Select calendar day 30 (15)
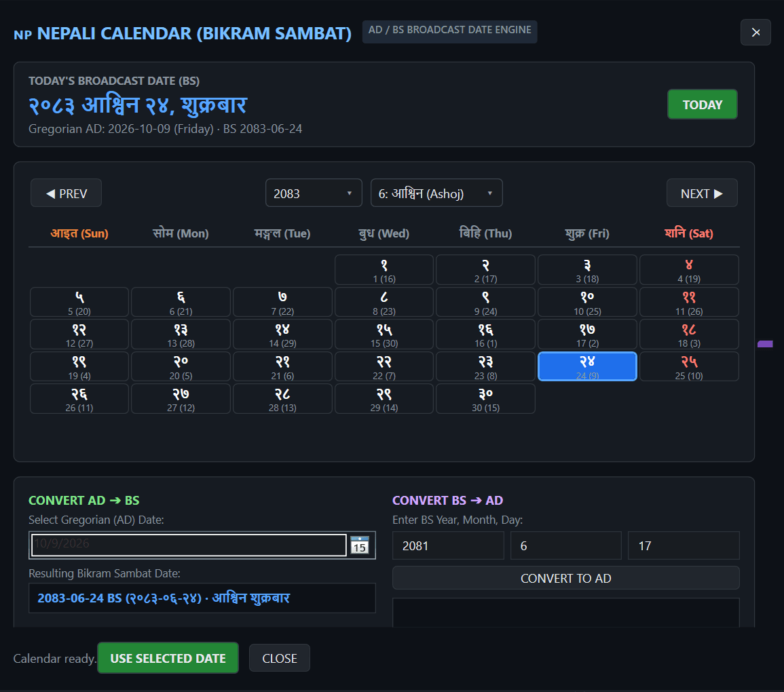784x692 pixels. click(485, 399)
